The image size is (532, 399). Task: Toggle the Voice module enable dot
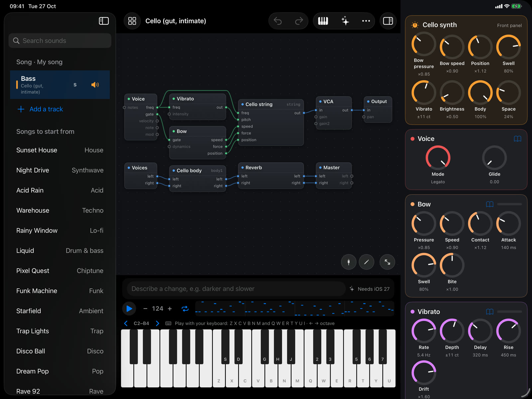click(x=412, y=139)
